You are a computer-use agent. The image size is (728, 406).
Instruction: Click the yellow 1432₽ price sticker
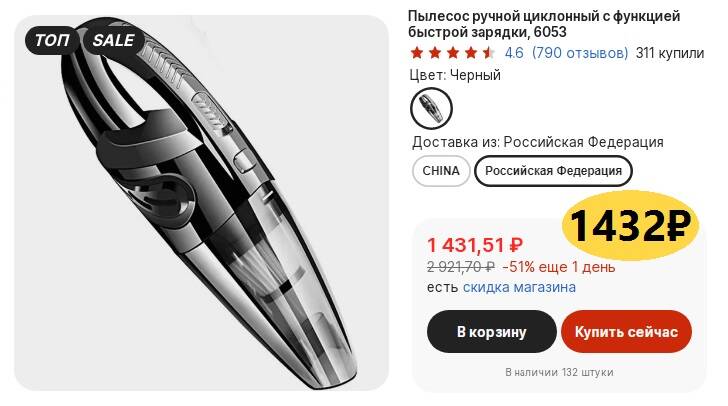(630, 225)
